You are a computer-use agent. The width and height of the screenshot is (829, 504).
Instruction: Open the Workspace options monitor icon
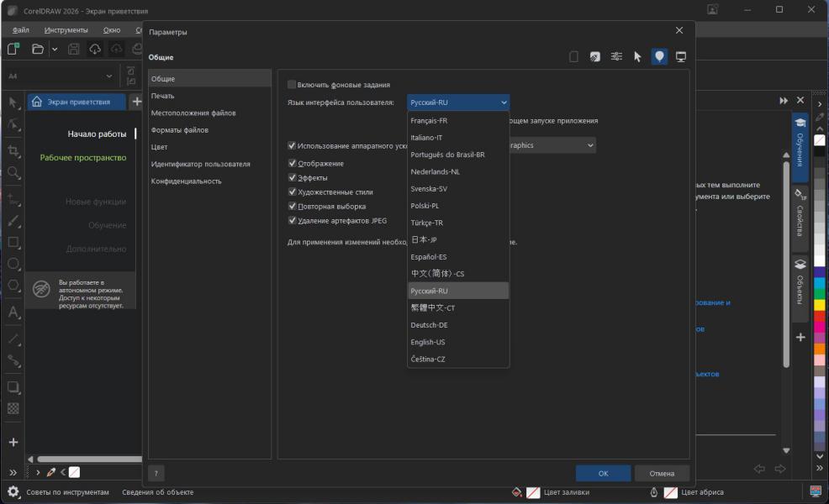681,57
